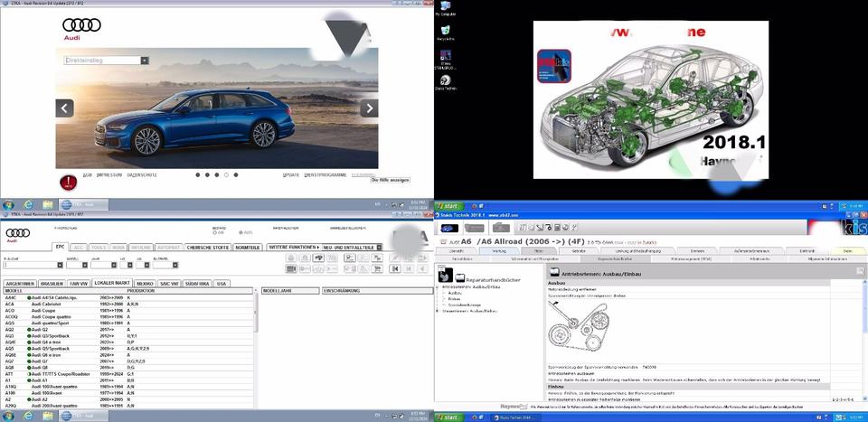The height and width of the screenshot is (422, 868).
Task: Select the Audi A1 model row
Action: (x=127, y=380)
